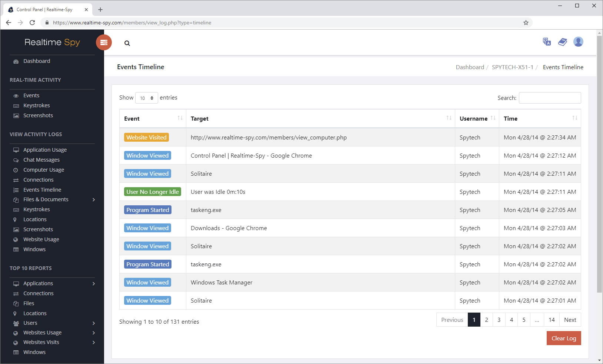This screenshot has width=603, height=364.
Task: Click the Dashboard breadcrumb link
Action: point(470,67)
